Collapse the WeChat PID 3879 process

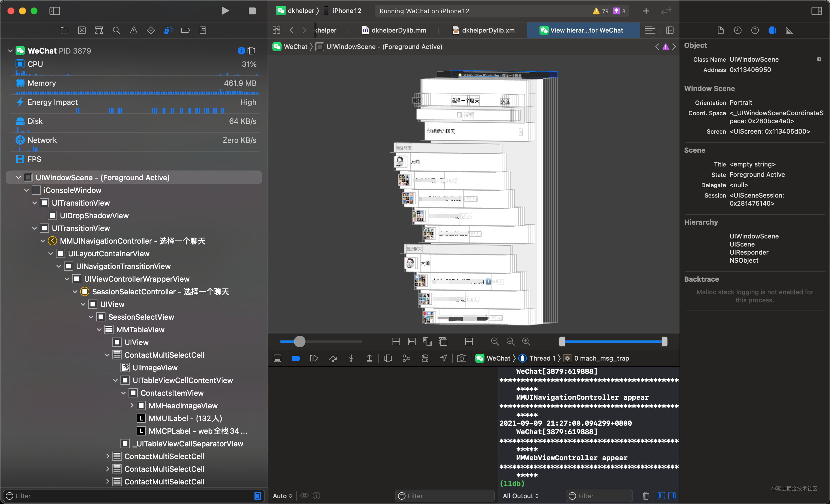(10, 51)
